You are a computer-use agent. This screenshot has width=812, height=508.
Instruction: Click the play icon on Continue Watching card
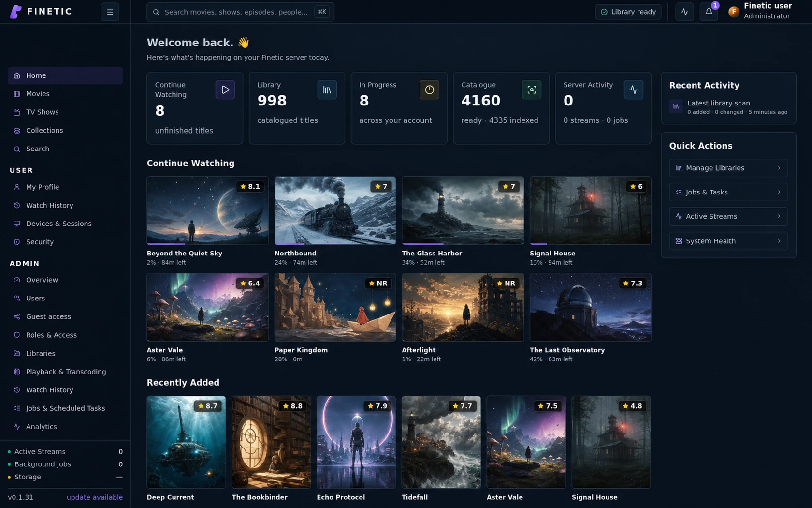[x=225, y=90]
